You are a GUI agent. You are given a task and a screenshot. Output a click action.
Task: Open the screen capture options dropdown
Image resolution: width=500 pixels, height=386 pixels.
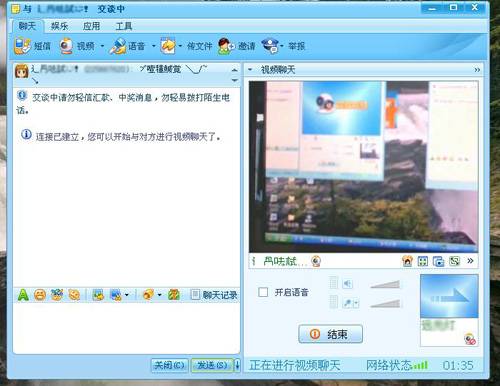(x=127, y=295)
